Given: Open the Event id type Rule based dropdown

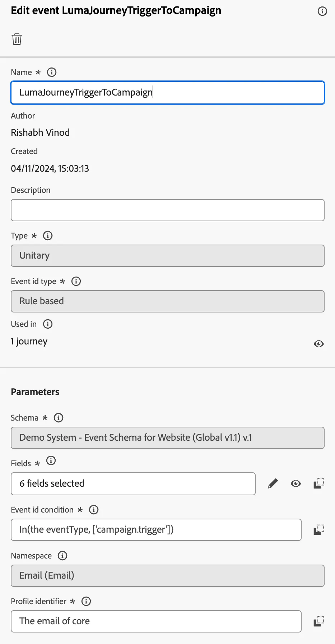Looking at the screenshot, I should coord(168,301).
